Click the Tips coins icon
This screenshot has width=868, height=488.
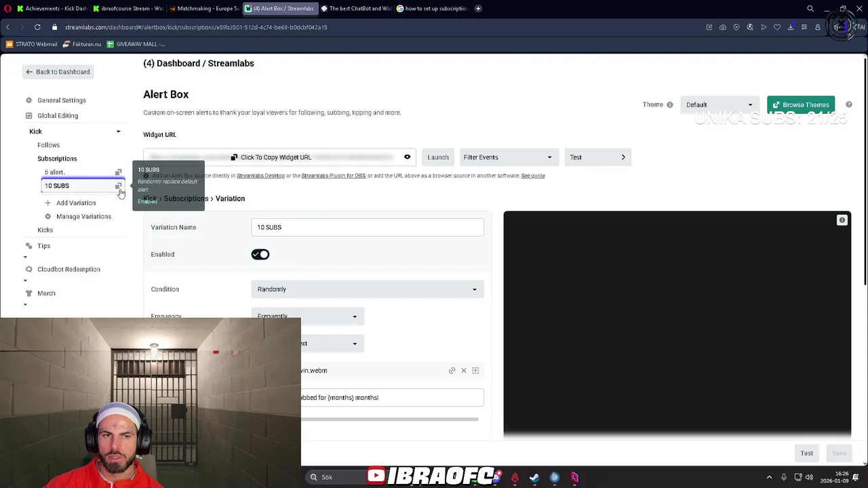click(x=28, y=246)
